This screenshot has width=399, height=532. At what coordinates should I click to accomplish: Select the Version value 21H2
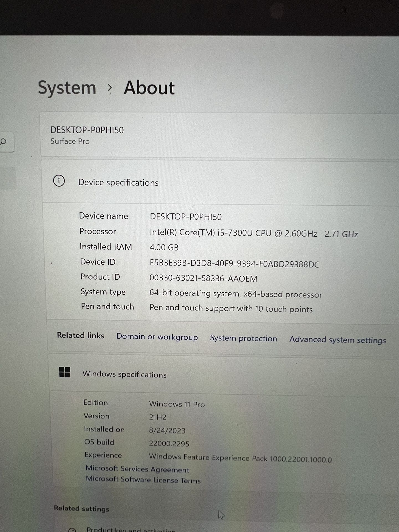coord(158,417)
